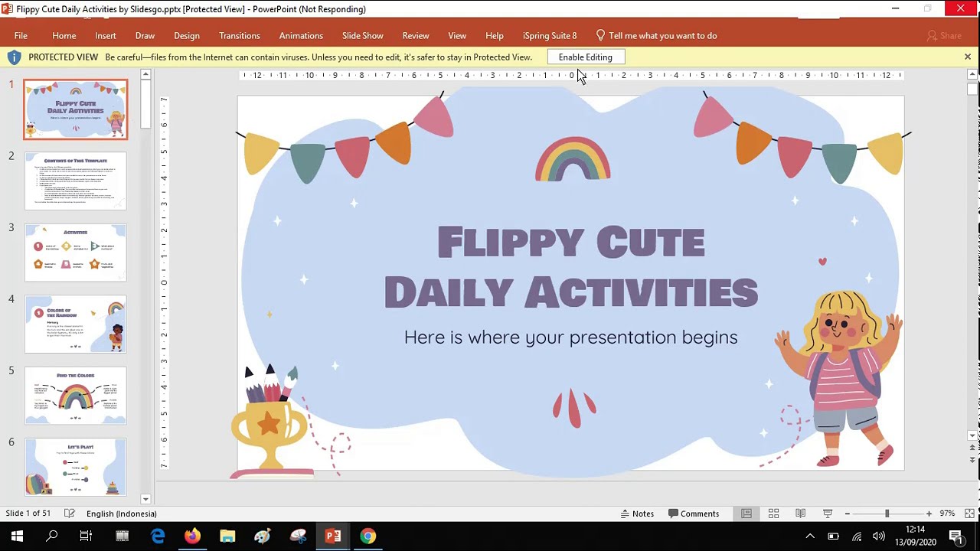The image size is (980, 551).
Task: Open the Action Center notifications
Action: coord(955,536)
